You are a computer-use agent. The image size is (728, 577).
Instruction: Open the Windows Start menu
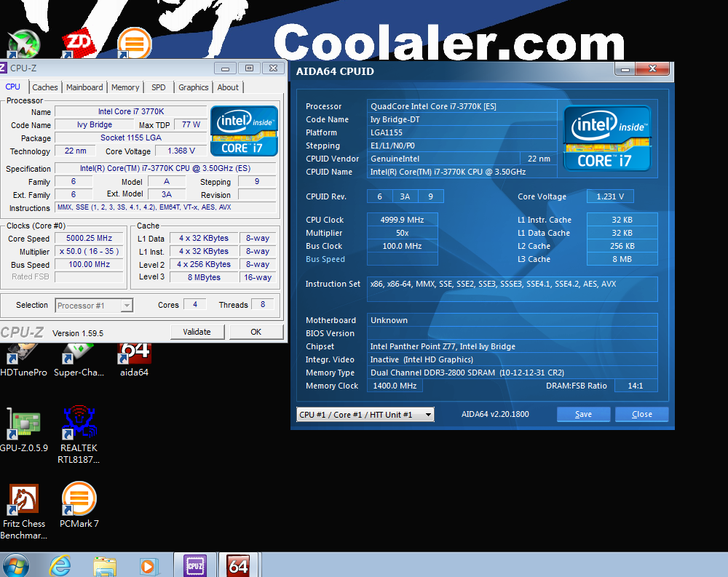pyautogui.click(x=16, y=565)
